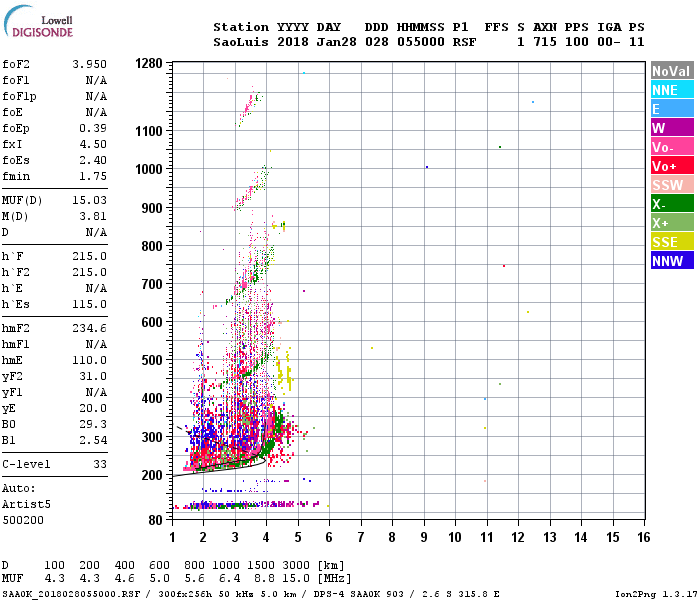The width and height of the screenshot is (700, 600).
Task: Select the X- dark green legend swatch
Action: coord(672,204)
